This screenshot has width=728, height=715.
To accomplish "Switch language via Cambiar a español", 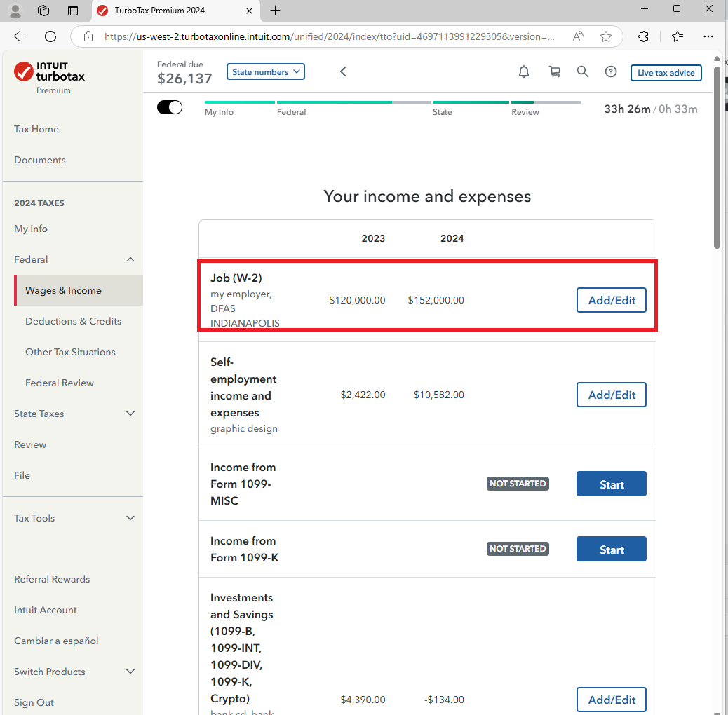I will [56, 641].
